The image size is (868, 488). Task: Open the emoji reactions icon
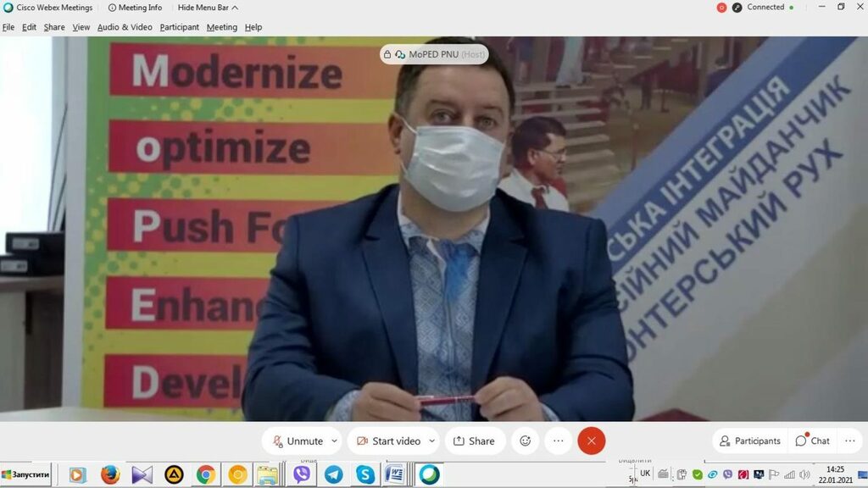[x=526, y=441]
